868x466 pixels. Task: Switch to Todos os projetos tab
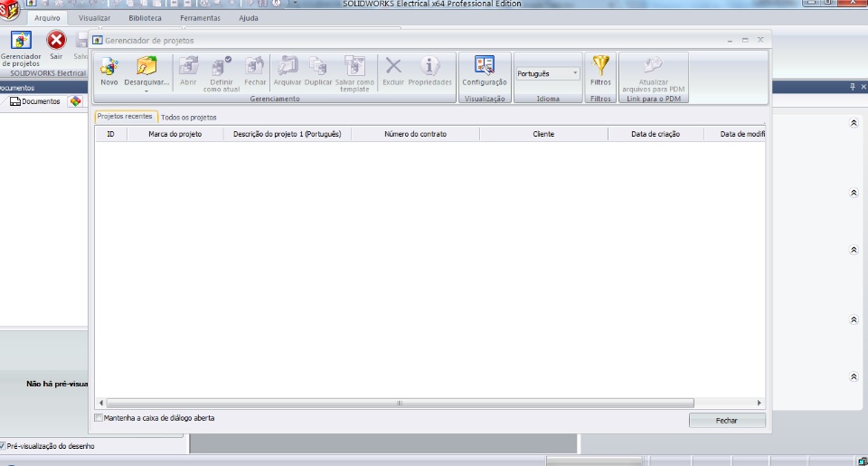pyautogui.click(x=189, y=118)
